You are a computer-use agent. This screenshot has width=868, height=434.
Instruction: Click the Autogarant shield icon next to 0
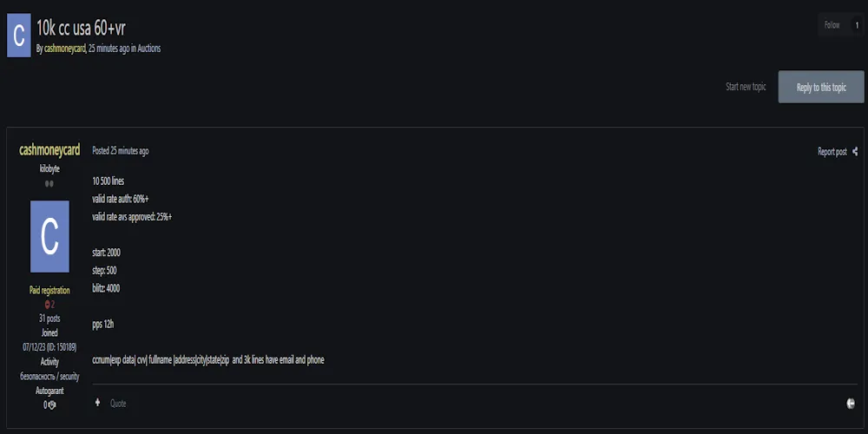(52, 405)
